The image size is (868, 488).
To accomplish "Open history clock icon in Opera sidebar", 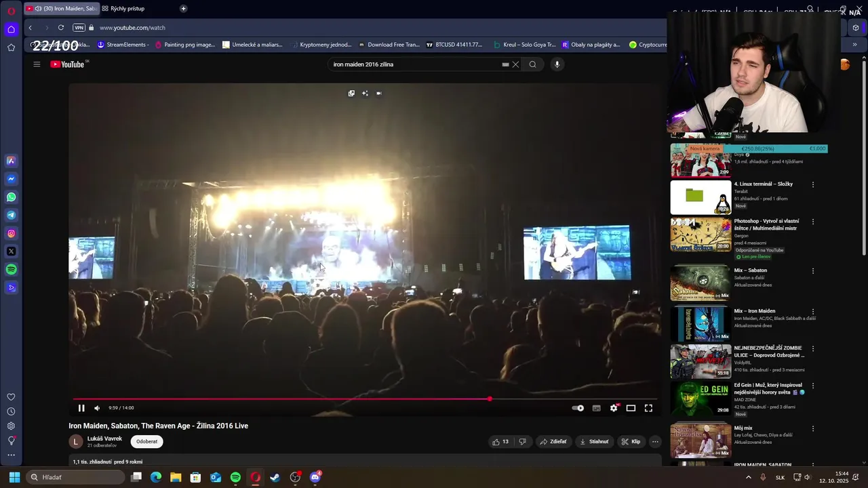I will click(x=11, y=411).
